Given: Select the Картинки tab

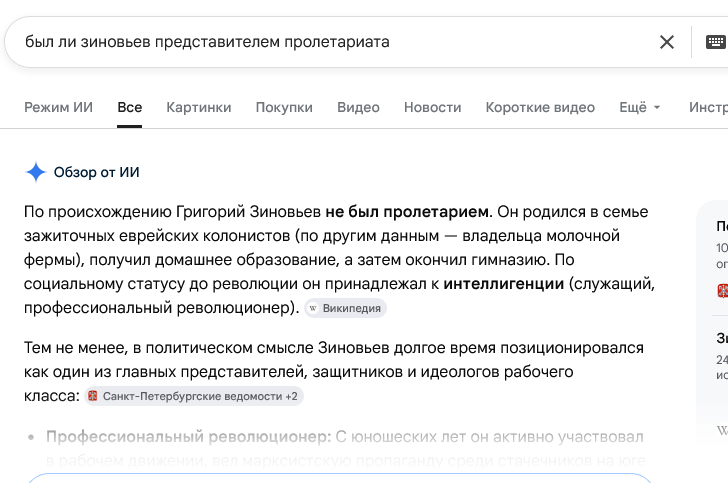Looking at the screenshot, I should pos(199,107).
